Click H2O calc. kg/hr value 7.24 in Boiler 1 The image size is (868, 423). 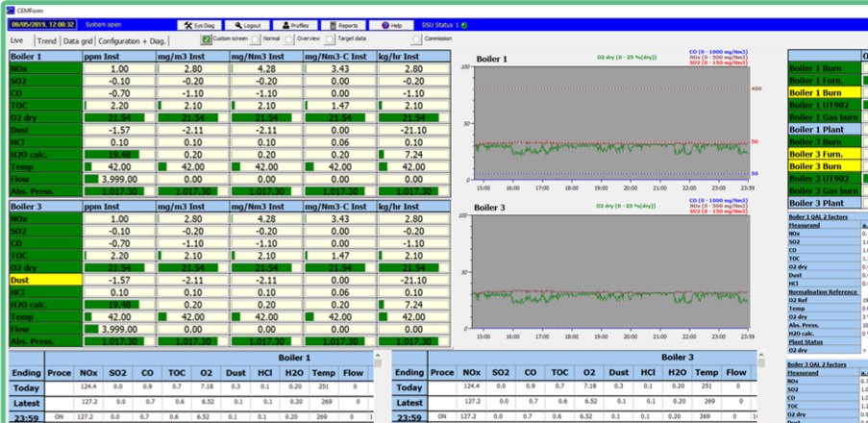413,155
